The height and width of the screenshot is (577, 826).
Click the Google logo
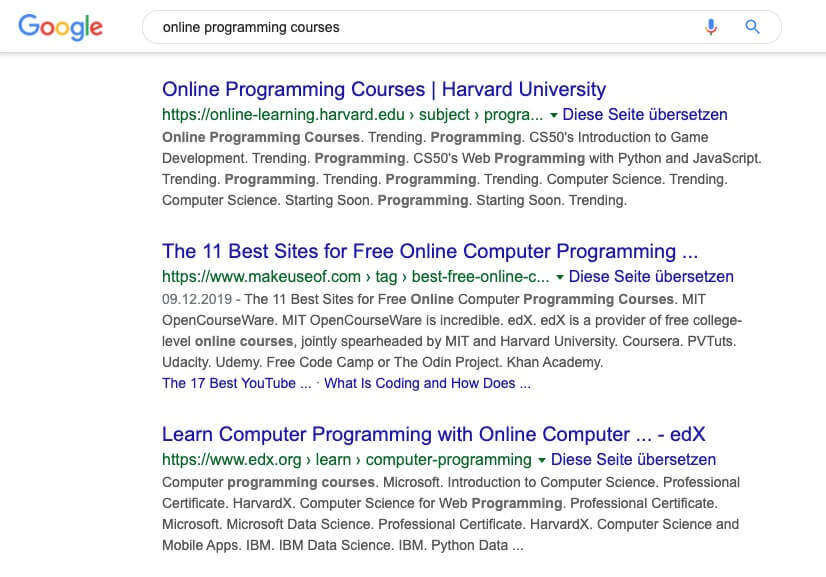click(x=61, y=27)
